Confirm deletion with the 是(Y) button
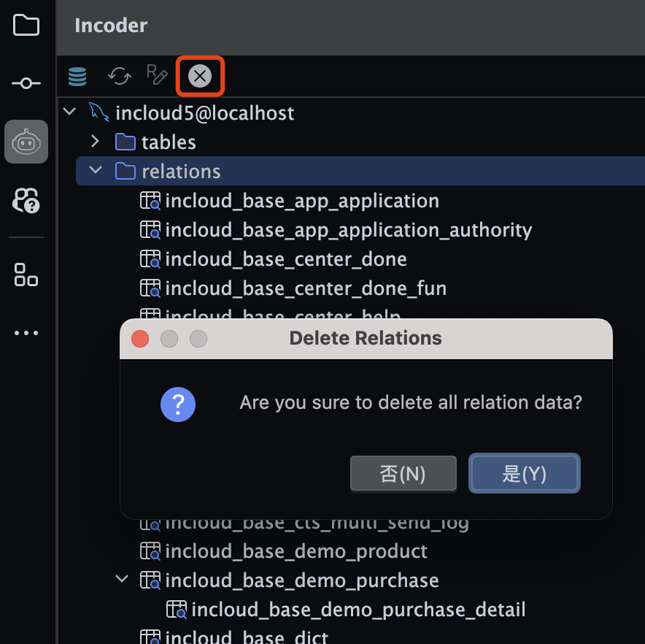The width and height of the screenshot is (645, 644). pyautogui.click(x=524, y=474)
